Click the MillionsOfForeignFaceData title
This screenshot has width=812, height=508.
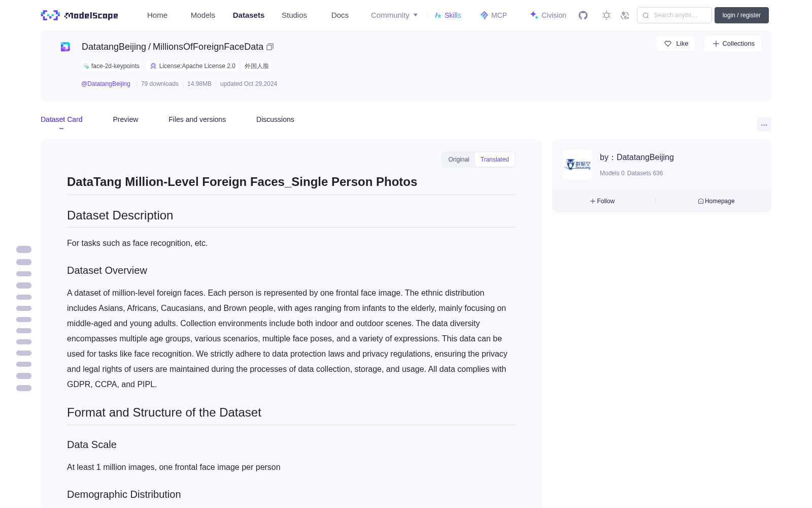tap(208, 47)
